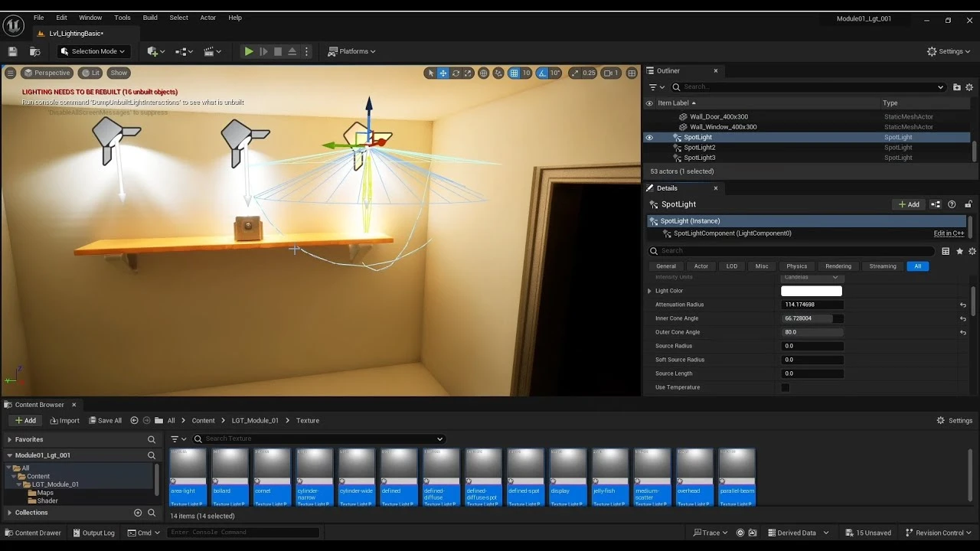Click the Eject button in the play controls

pyautogui.click(x=292, y=51)
